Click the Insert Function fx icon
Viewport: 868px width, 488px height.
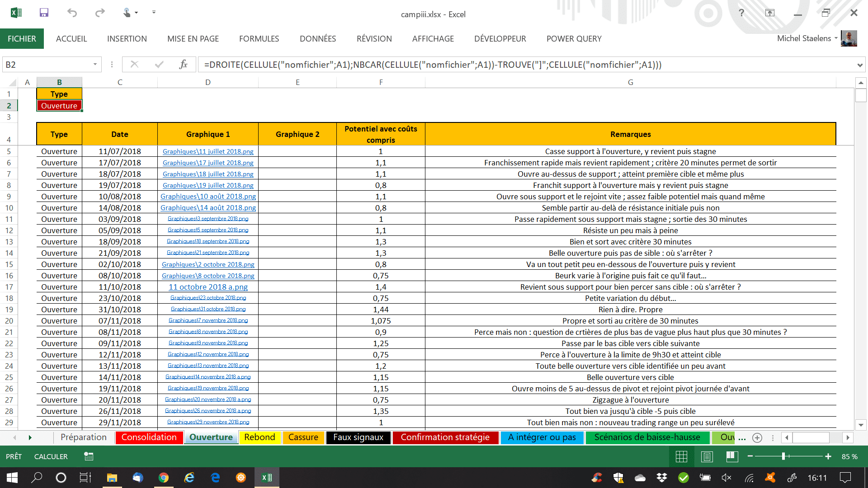pos(183,65)
